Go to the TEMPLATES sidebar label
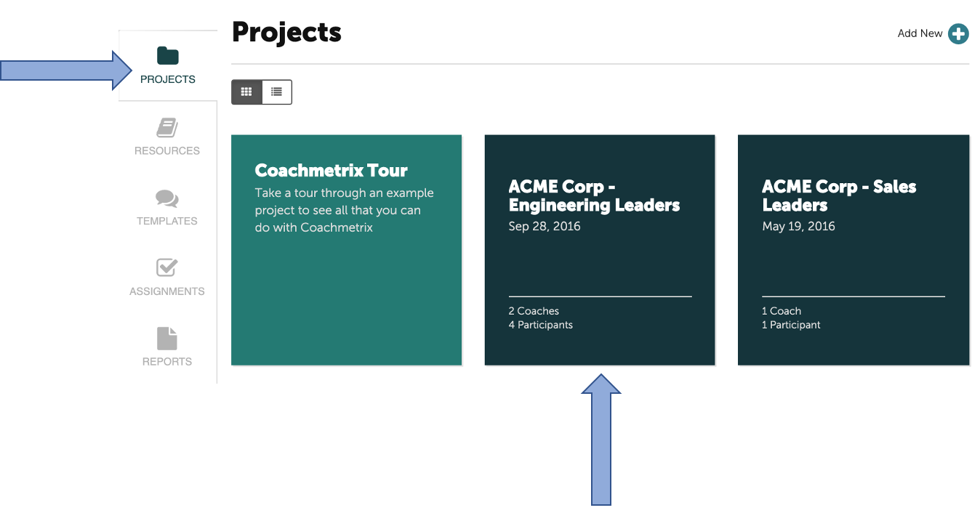980x513 pixels. (x=167, y=221)
